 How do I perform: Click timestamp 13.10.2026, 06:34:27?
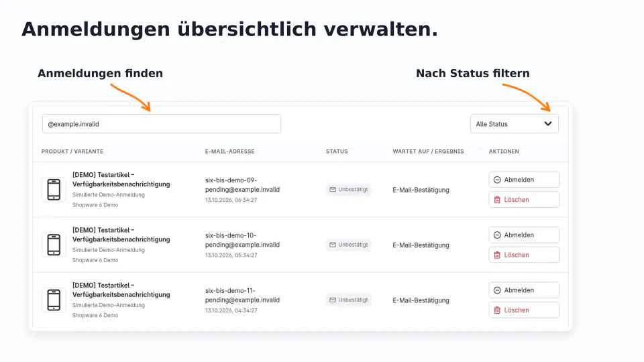click(x=231, y=200)
